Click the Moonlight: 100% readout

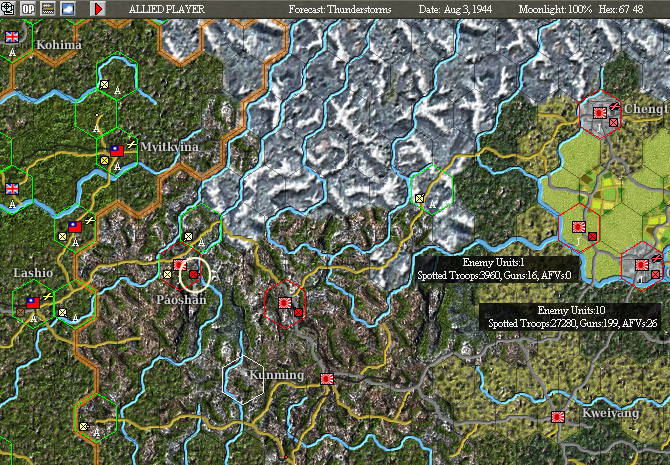pyautogui.click(x=555, y=9)
